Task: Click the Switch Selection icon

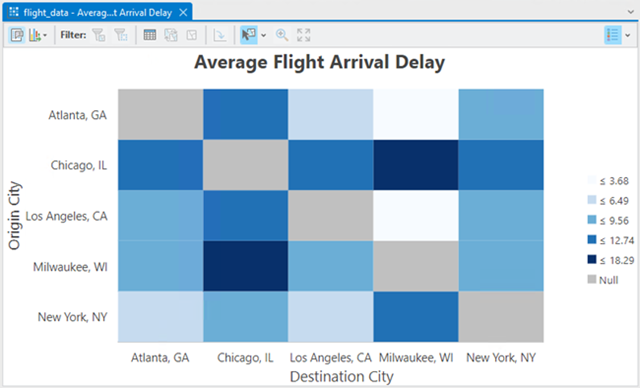Action: [x=171, y=35]
